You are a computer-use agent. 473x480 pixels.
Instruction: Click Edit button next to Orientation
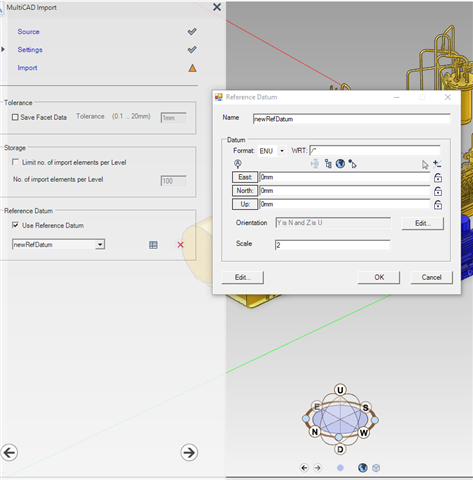[x=423, y=223]
